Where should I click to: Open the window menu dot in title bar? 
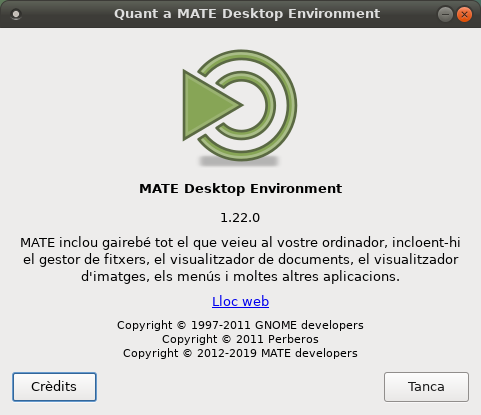coord(16,14)
